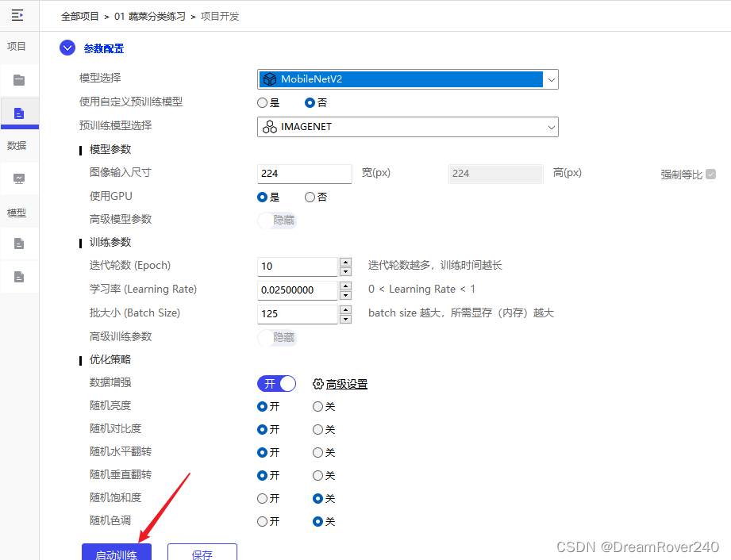Increase 迭代轮数 with the up stepper arrow
731x560 pixels.
(344, 263)
